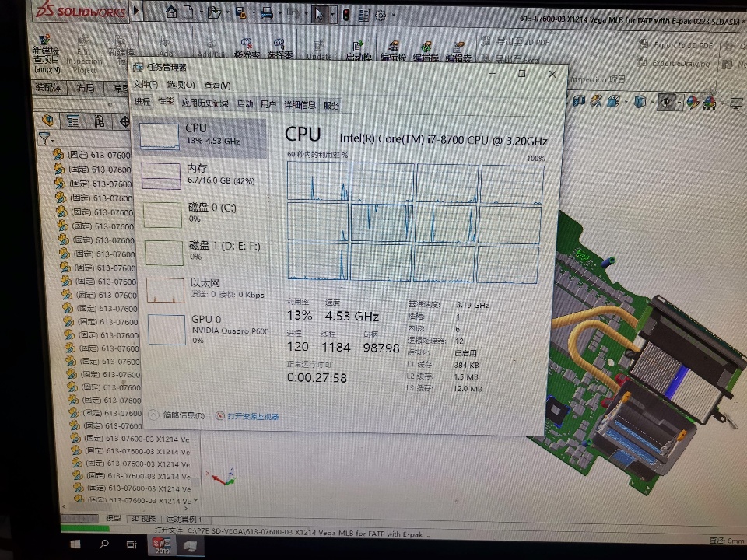Image resolution: width=747 pixels, height=560 pixels.
Task: Select the 3D 视图 bottom tab
Action: pyautogui.click(x=143, y=519)
